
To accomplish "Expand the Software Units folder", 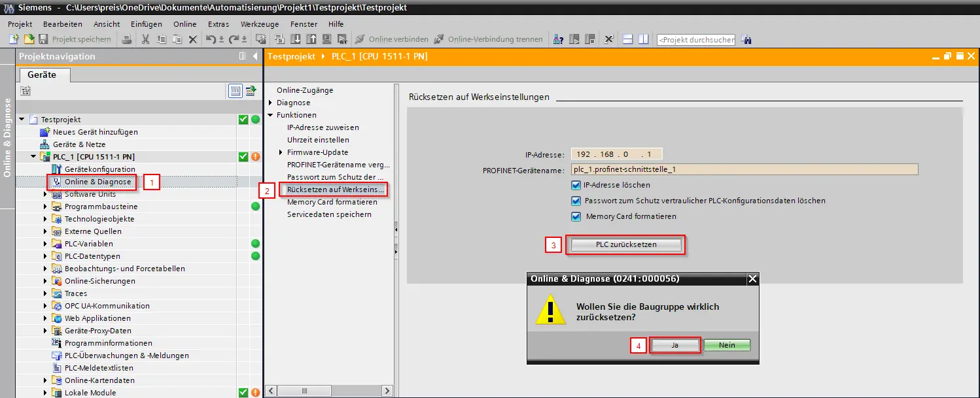I will (46, 194).
